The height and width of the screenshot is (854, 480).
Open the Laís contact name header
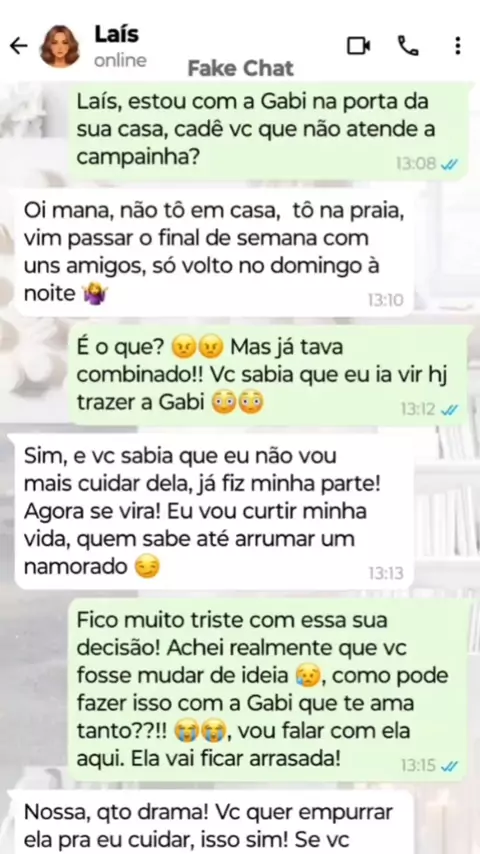click(117, 34)
